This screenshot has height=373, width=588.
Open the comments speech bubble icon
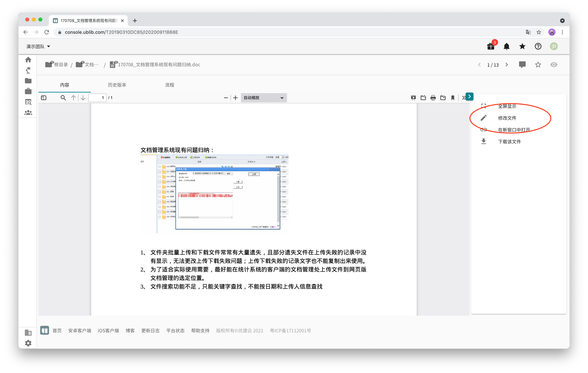pos(522,65)
